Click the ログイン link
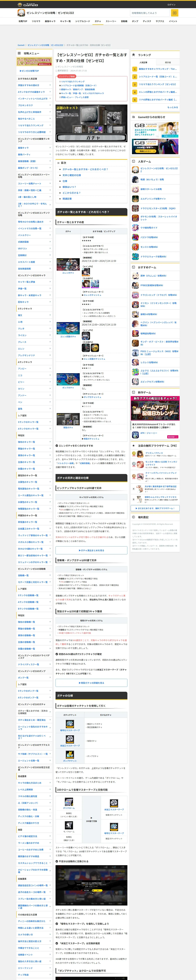 [171, 5]
